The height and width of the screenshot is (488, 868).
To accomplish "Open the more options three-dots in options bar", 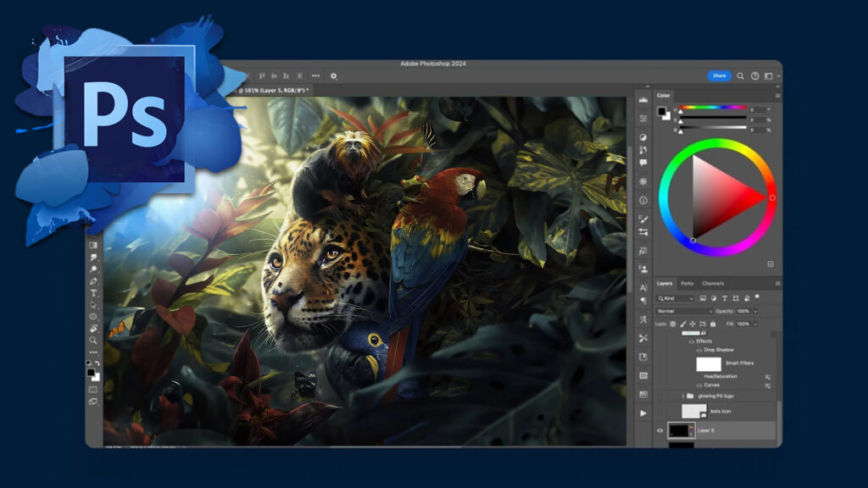I will click(x=315, y=75).
